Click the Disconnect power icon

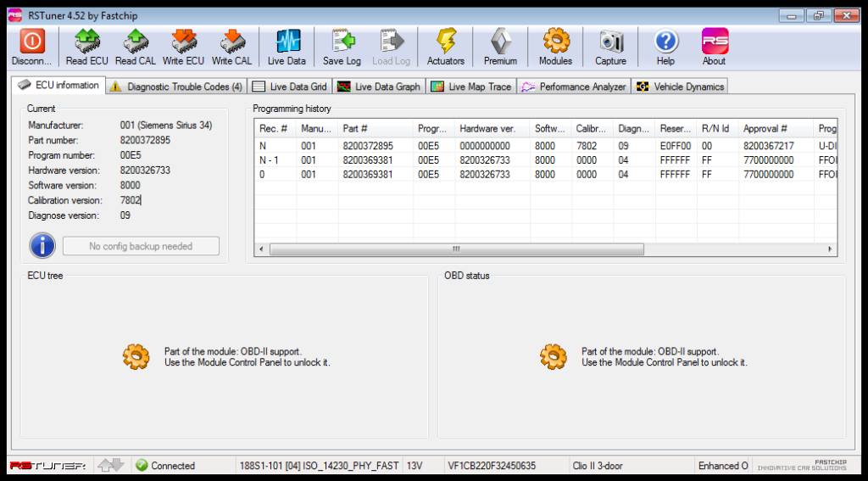click(x=32, y=42)
